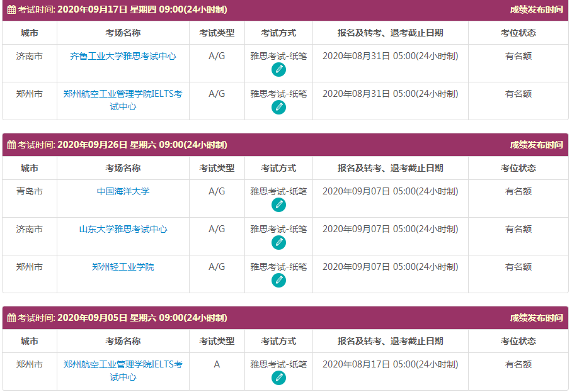
Task: Open 郑州轻工业学院 venue link
Action: [x=123, y=267]
